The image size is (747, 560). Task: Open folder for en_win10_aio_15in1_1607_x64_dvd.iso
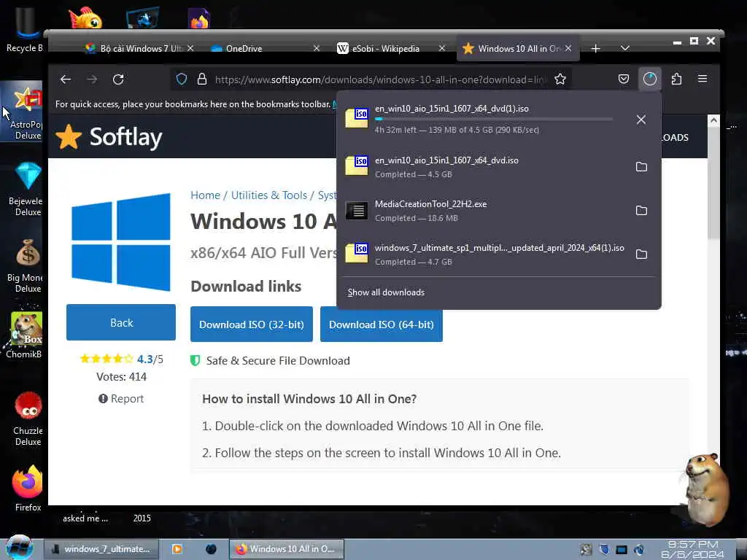[641, 167]
